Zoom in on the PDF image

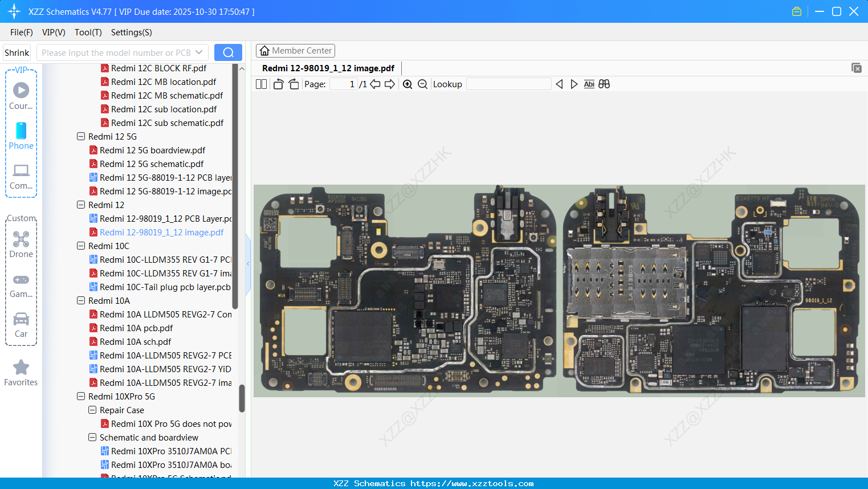(407, 84)
